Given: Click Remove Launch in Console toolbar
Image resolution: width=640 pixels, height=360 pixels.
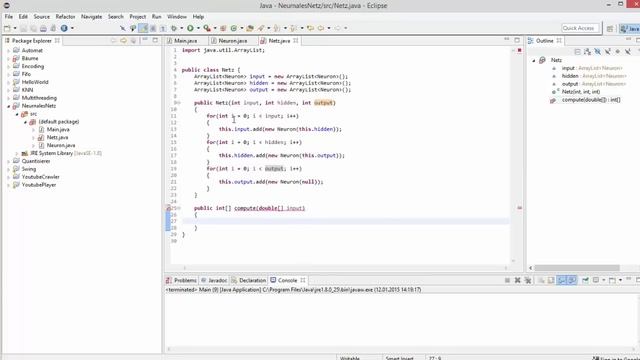Looking at the screenshot, I should (518, 280).
